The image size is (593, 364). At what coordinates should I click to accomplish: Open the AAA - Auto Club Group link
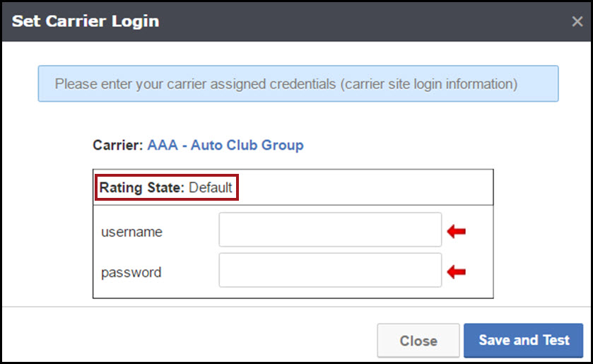click(x=225, y=146)
